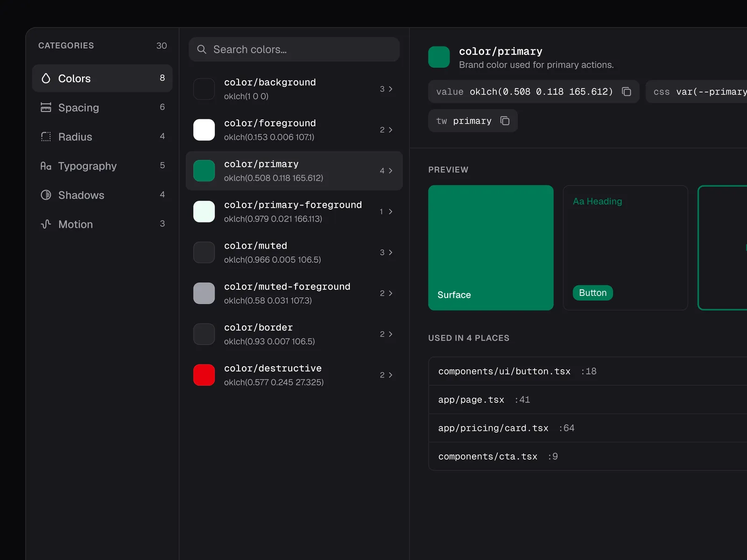This screenshot has height=560, width=747.
Task: Expand color/muted-foreground chevron
Action: click(390, 293)
